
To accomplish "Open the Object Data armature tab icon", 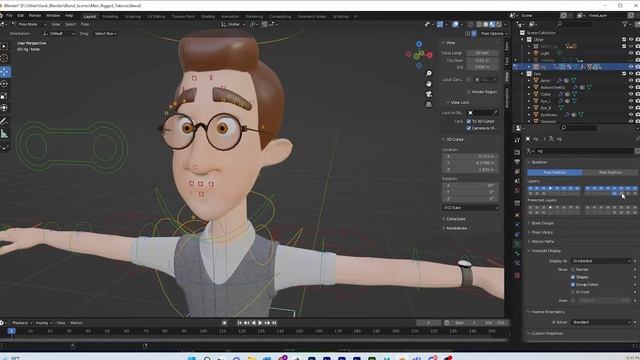I will (517, 244).
